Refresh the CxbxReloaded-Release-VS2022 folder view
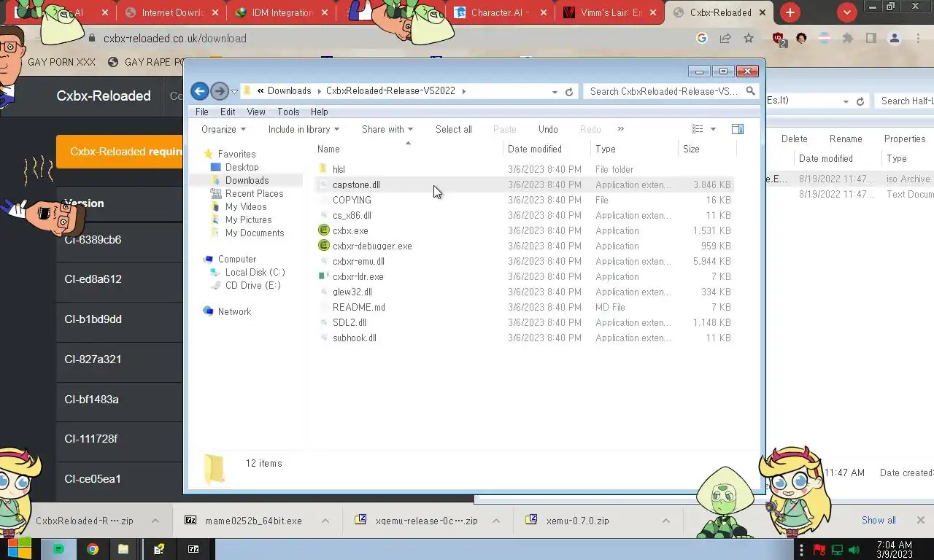This screenshot has height=560, width=934. pos(569,92)
